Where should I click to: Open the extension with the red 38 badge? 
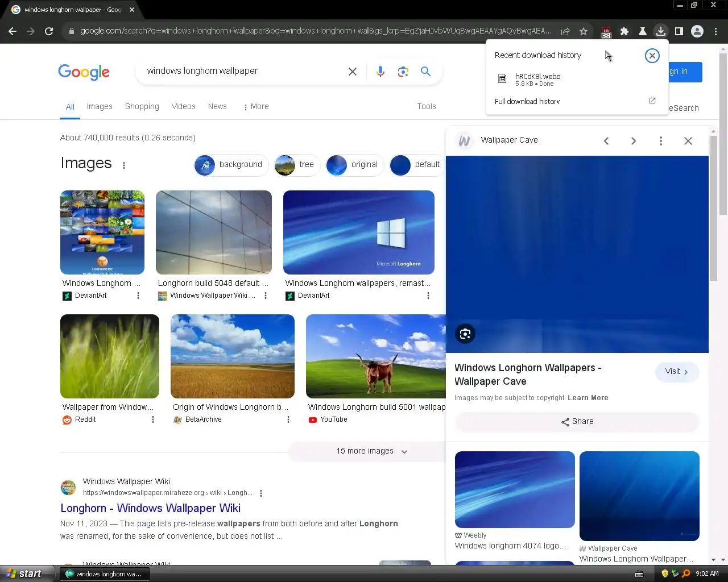coord(606,32)
